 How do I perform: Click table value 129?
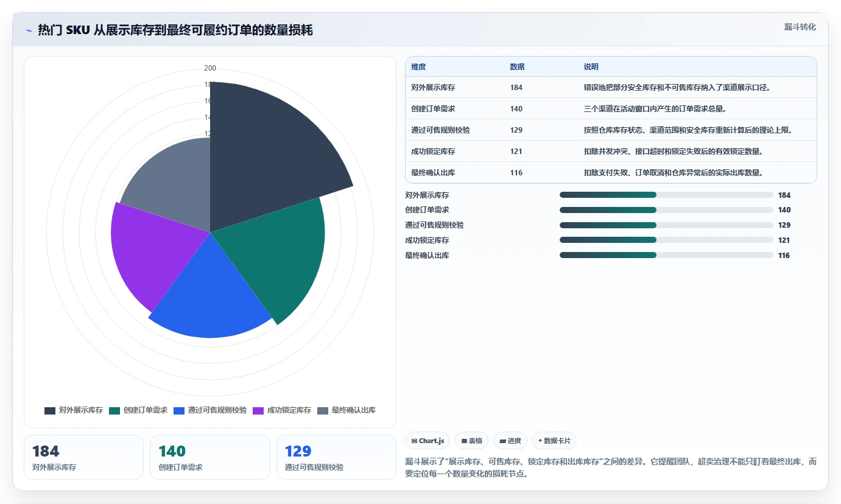click(516, 130)
